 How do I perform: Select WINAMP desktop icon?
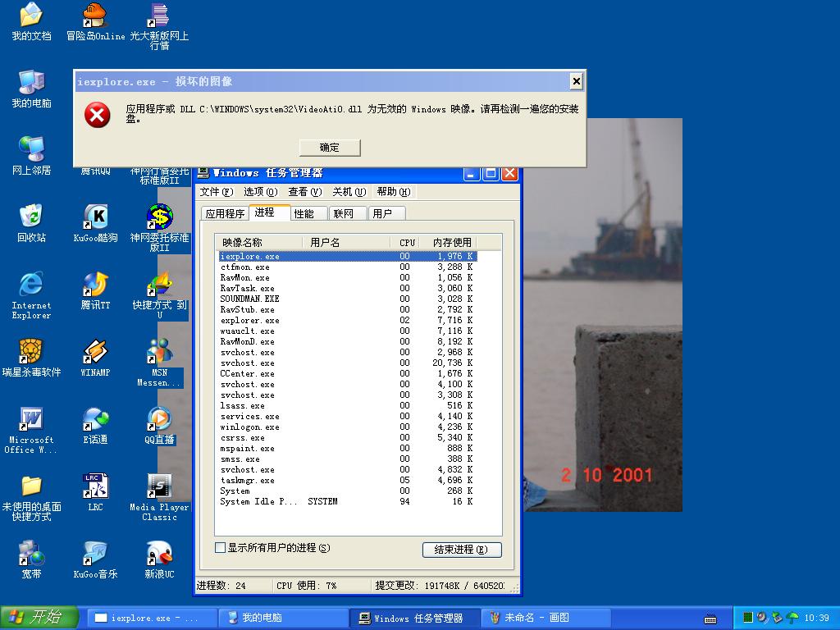tap(95, 358)
